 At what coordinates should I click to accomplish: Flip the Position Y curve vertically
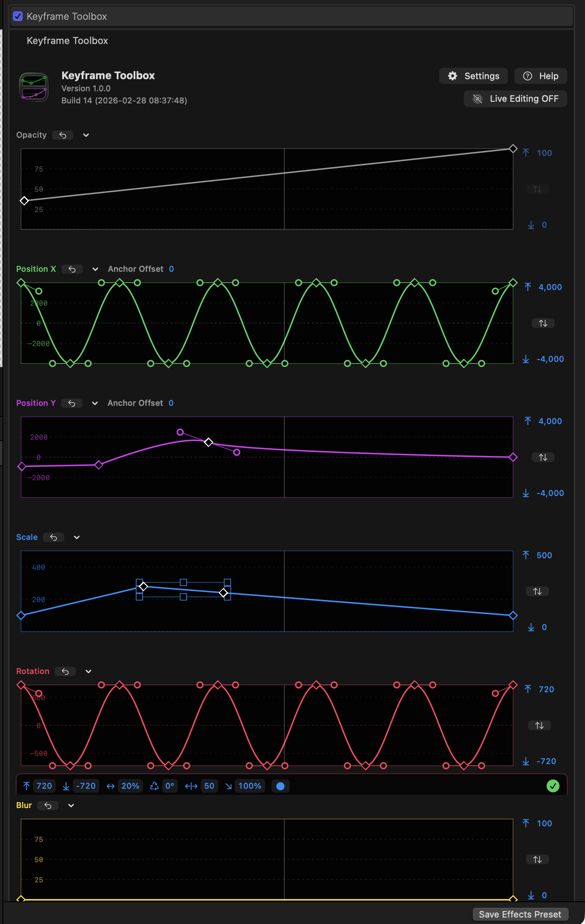click(543, 457)
